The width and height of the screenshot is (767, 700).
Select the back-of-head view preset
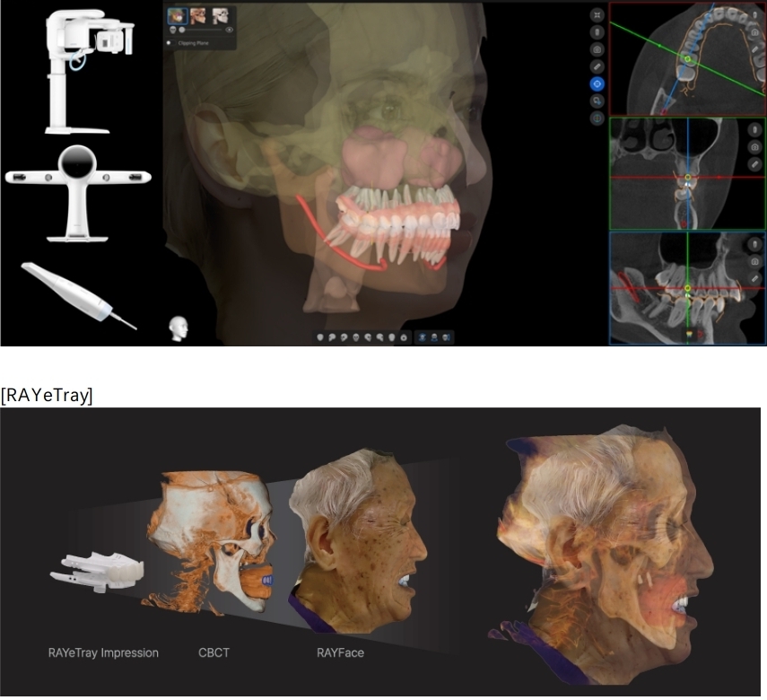pos(392,337)
